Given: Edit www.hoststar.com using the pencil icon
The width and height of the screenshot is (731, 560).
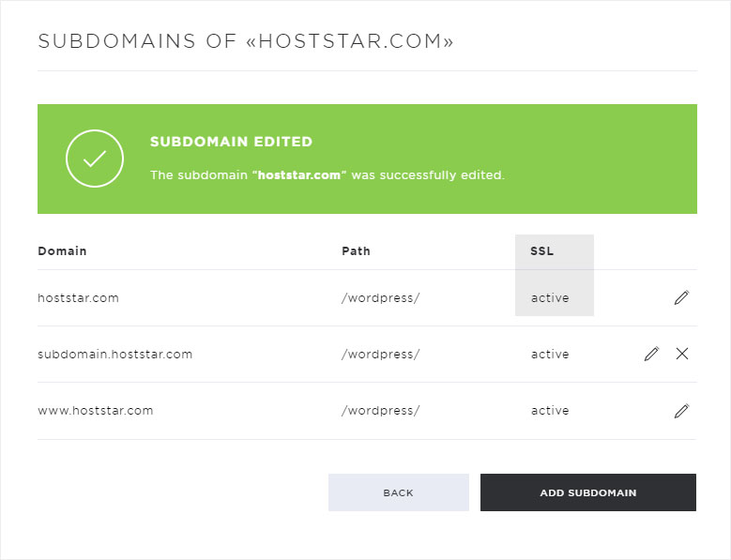Looking at the screenshot, I should (681, 411).
